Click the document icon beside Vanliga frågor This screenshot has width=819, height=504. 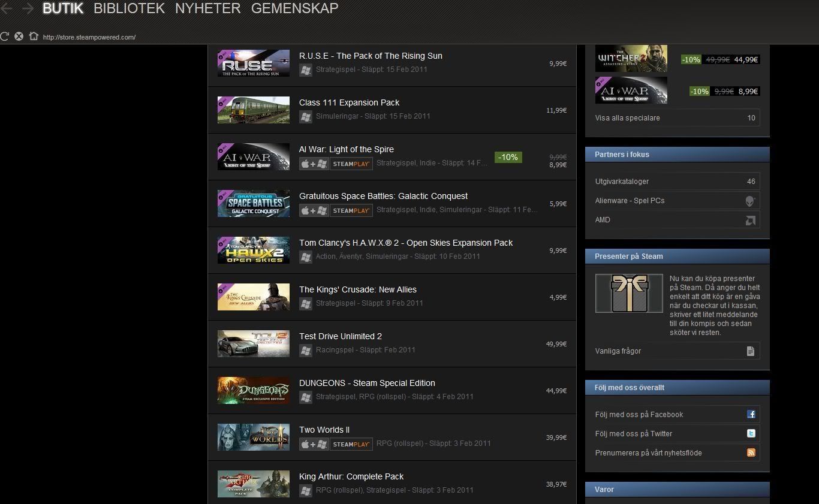coord(751,351)
